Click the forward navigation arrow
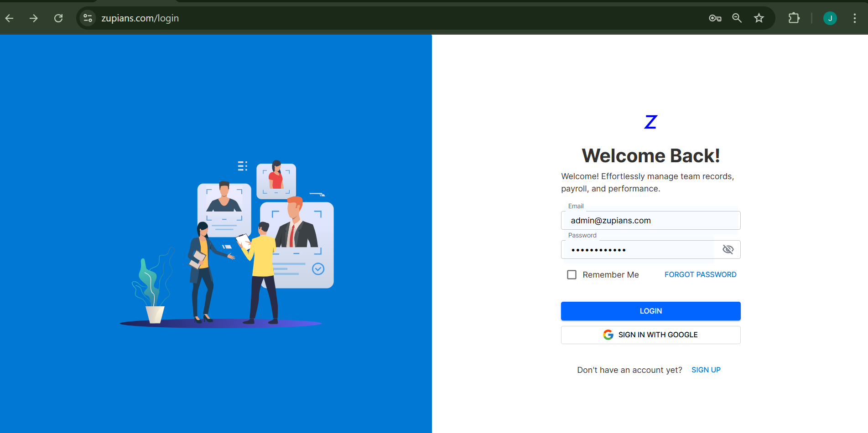 33,18
